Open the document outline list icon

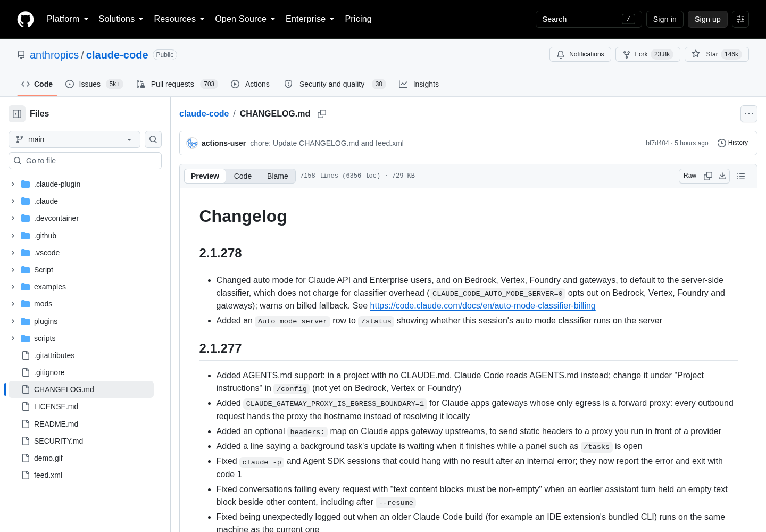point(741,176)
